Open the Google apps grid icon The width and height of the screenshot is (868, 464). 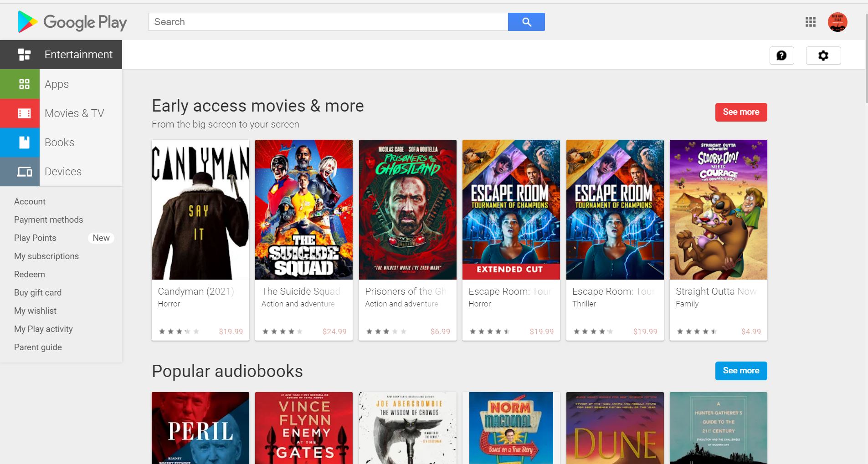pyautogui.click(x=811, y=21)
